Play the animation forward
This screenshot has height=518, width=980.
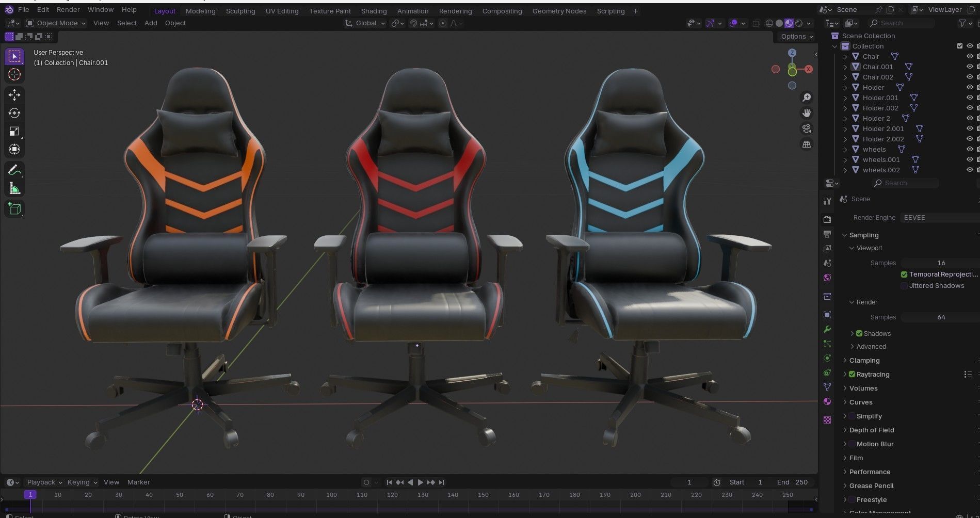(420, 482)
